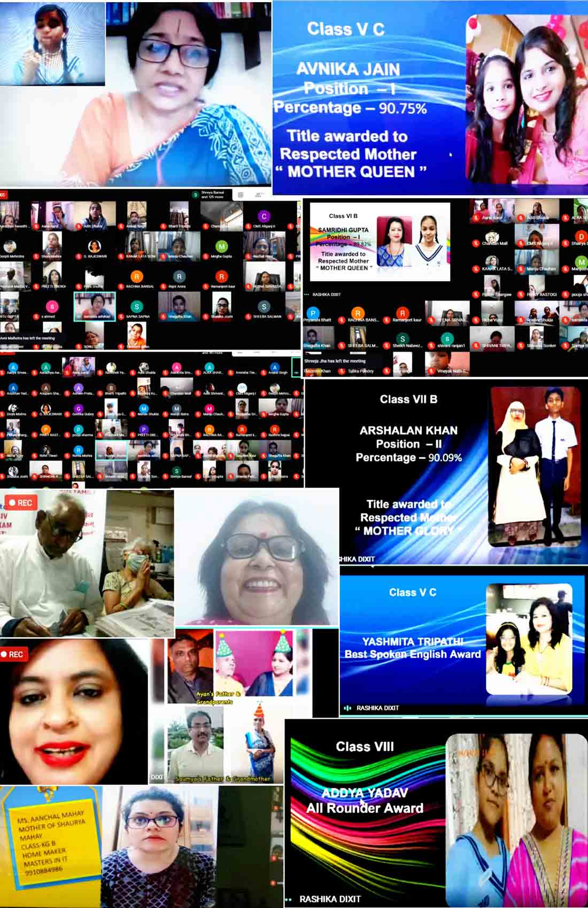Select pooja sharma's teal P avatar
588x908 pixels.
[79, 430]
